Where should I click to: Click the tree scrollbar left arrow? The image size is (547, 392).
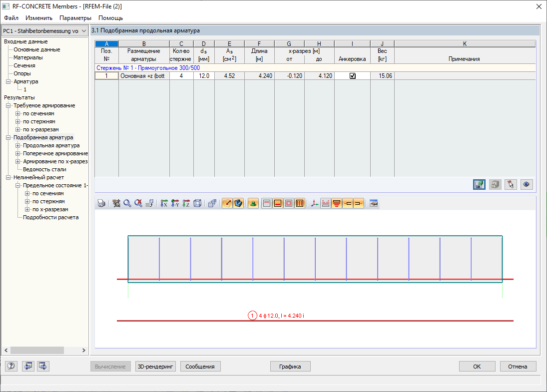[6, 350]
